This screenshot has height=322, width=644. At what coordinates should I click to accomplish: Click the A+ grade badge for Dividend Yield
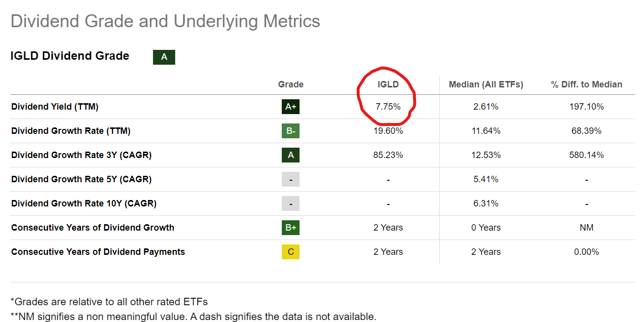[x=291, y=107]
